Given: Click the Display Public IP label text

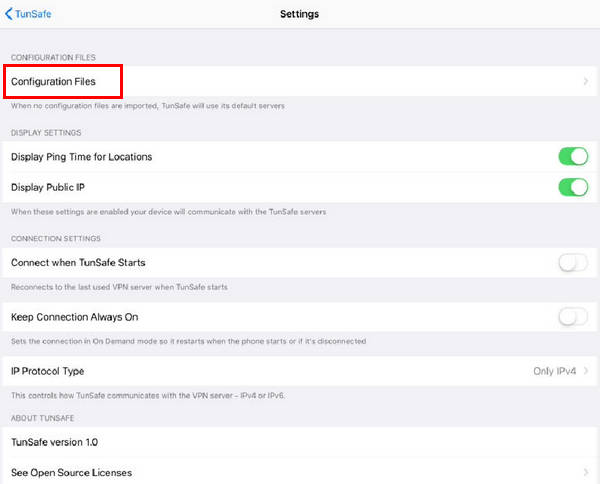Looking at the screenshot, I should 53,187.
